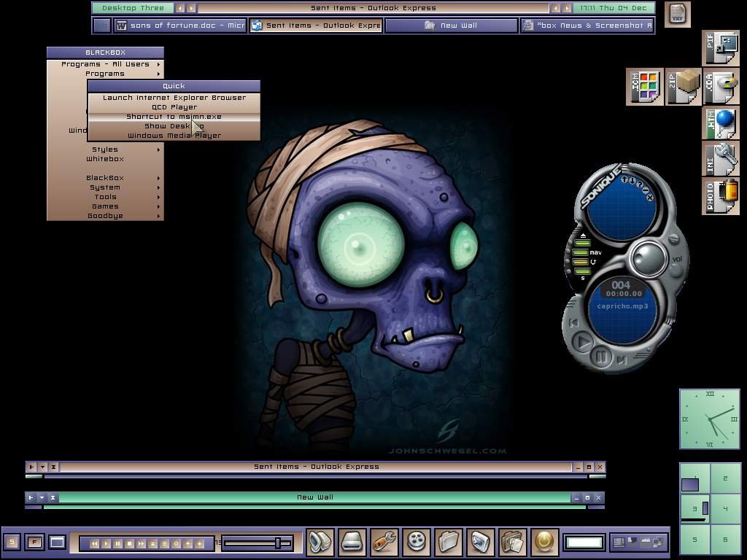747x560 pixels.
Task: Expand the Styles submenu
Action: click(105, 149)
